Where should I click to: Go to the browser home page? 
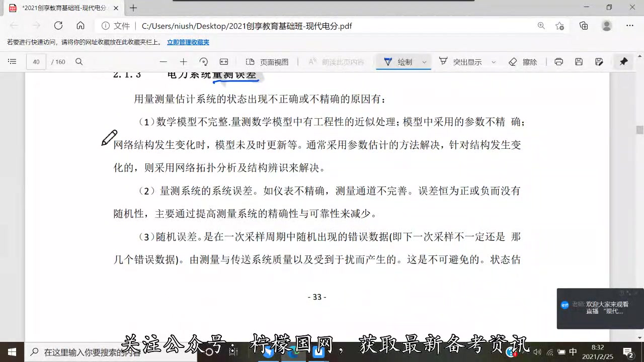pos(80,26)
